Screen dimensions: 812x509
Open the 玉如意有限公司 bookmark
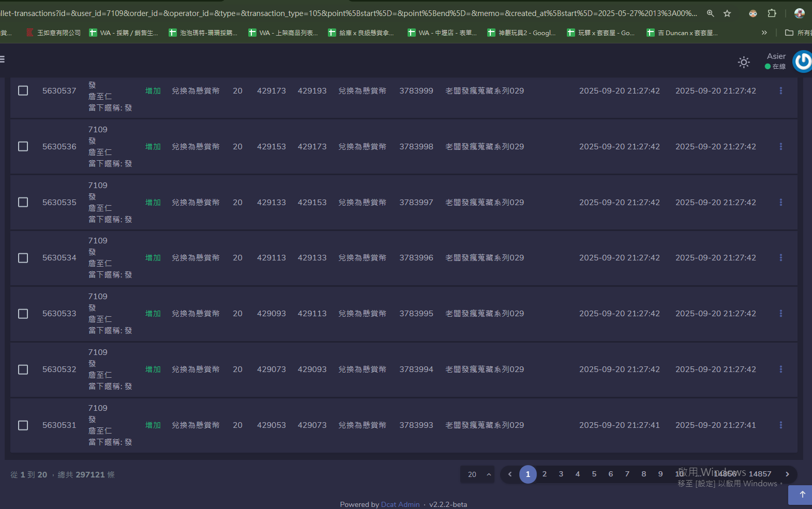[x=54, y=33]
